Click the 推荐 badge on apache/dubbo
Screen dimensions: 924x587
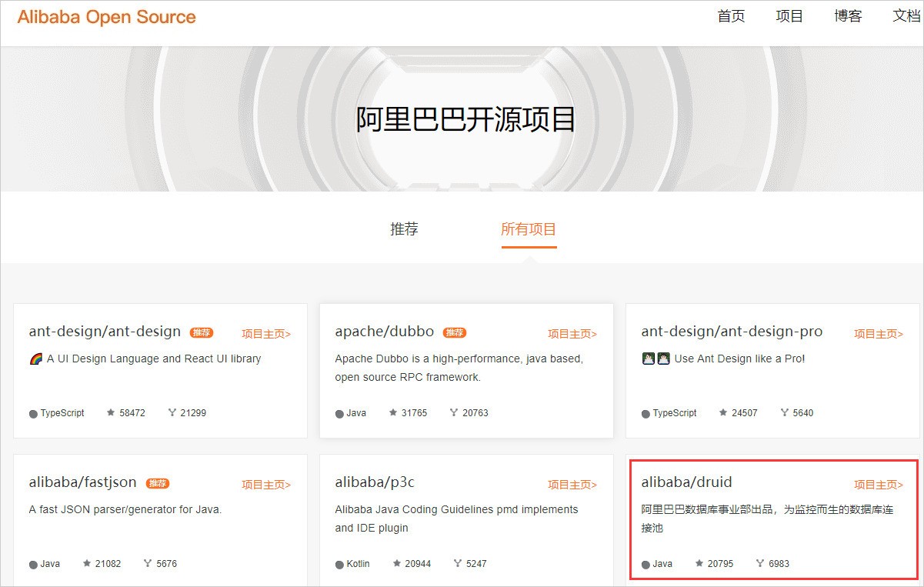point(455,332)
